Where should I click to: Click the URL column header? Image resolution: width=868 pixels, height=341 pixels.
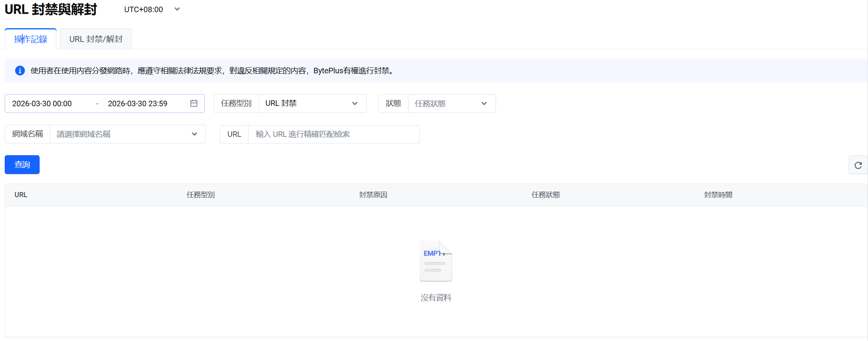(21, 195)
